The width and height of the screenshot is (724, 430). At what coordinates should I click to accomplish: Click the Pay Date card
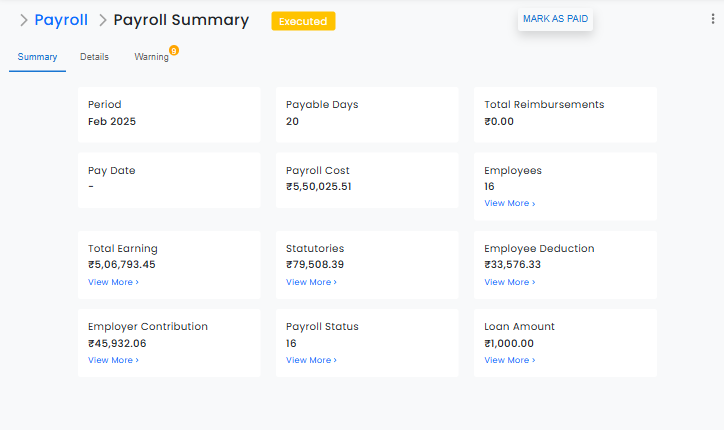pyautogui.click(x=168, y=179)
